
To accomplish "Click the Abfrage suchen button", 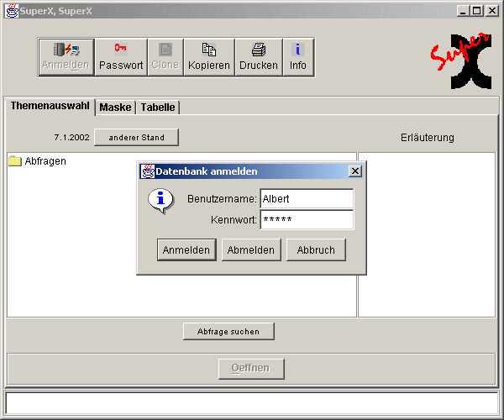I will [228, 331].
